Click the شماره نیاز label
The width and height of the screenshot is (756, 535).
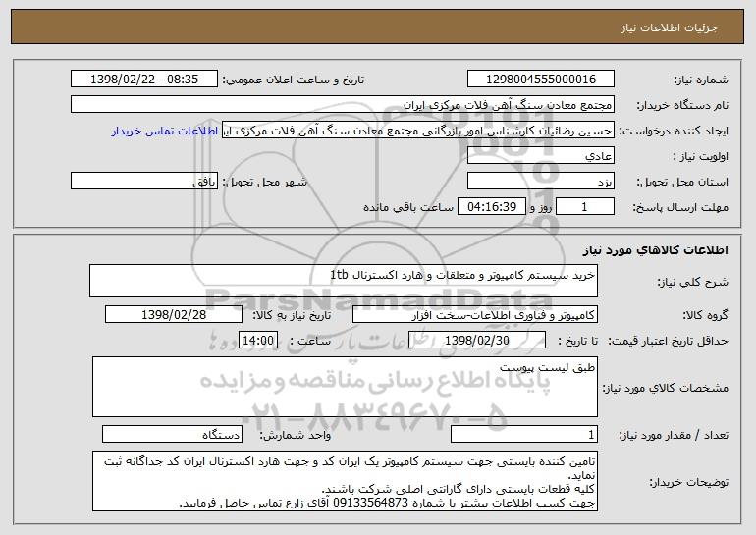(x=702, y=80)
